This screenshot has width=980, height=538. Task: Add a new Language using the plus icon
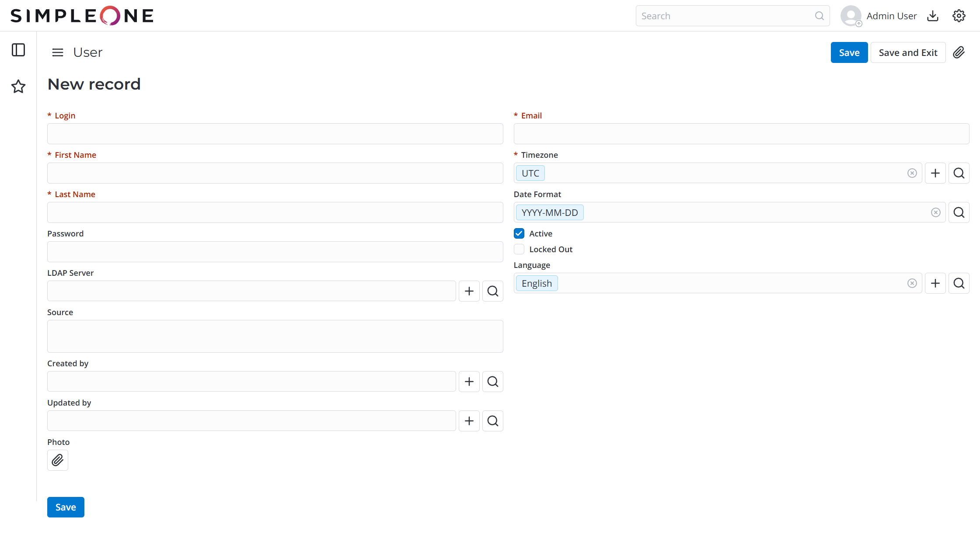[935, 283]
